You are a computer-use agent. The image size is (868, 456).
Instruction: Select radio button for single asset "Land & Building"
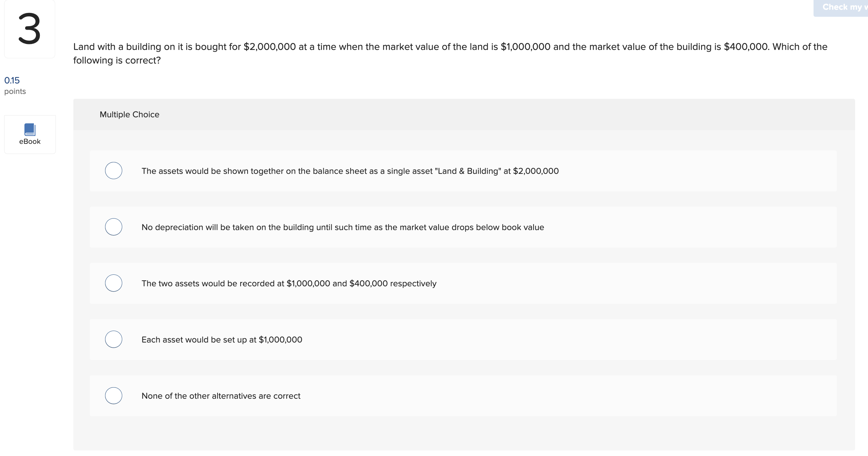[113, 171]
